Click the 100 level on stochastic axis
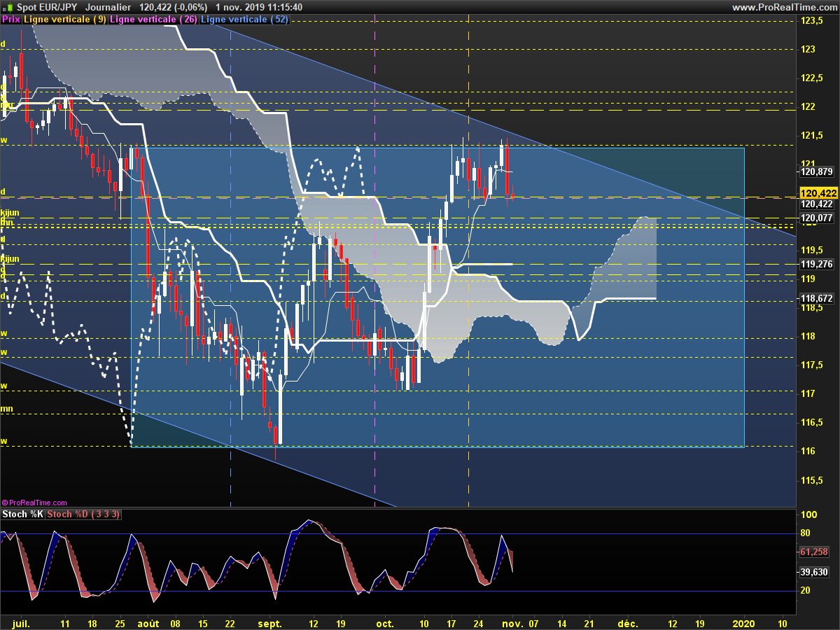The image size is (840, 630). 807,514
